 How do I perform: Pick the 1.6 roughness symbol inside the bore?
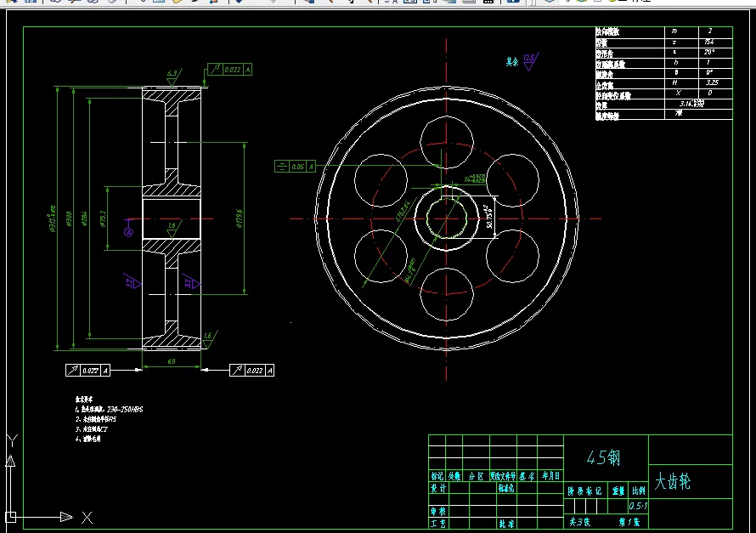coord(172,230)
